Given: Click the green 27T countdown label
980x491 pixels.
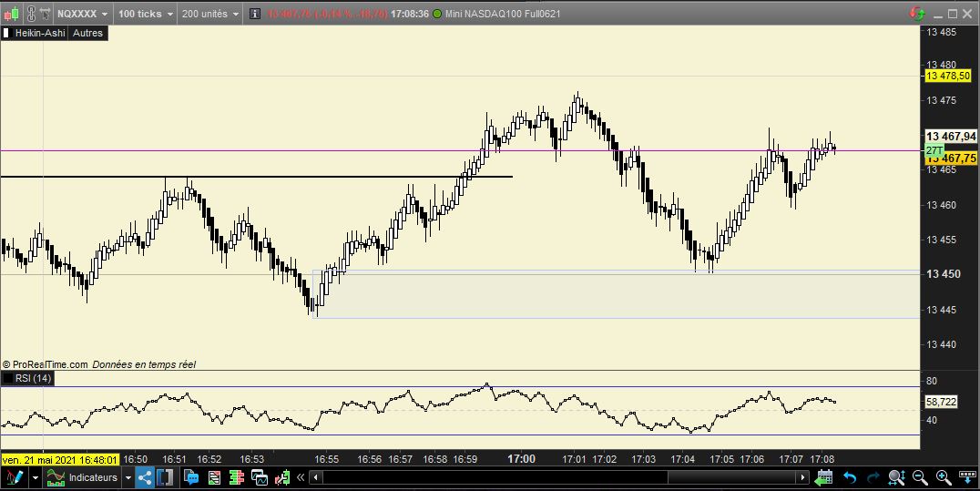Looking at the screenshot, I should coord(934,150).
